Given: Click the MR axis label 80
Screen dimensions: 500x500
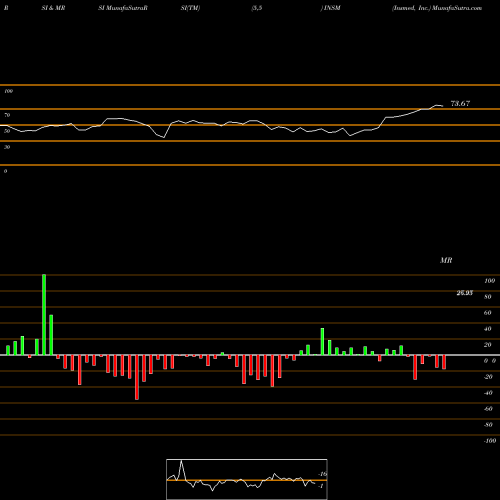Looking at the screenshot, I should [x=488, y=297].
